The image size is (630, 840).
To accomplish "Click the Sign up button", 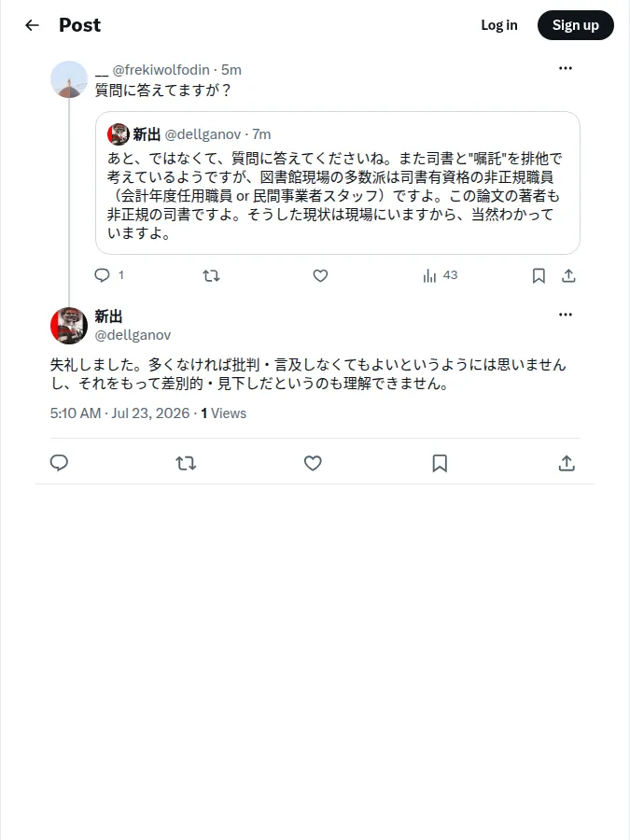I will point(575,25).
